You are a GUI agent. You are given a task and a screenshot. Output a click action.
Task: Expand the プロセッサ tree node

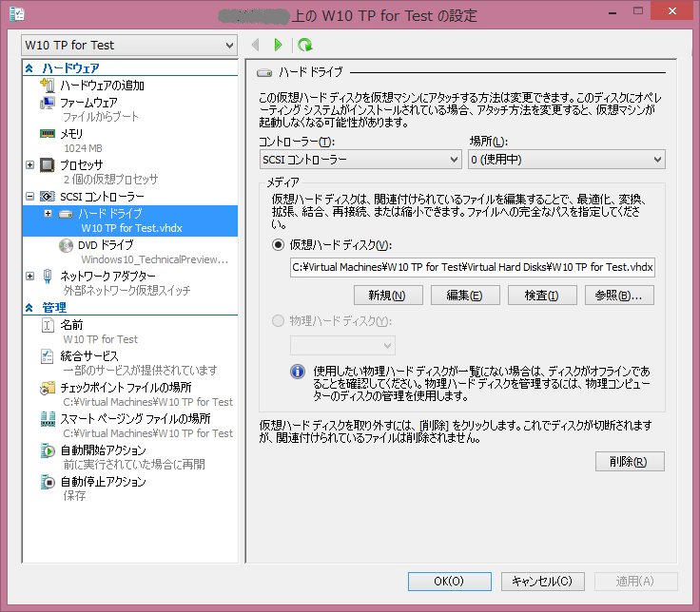[29, 164]
